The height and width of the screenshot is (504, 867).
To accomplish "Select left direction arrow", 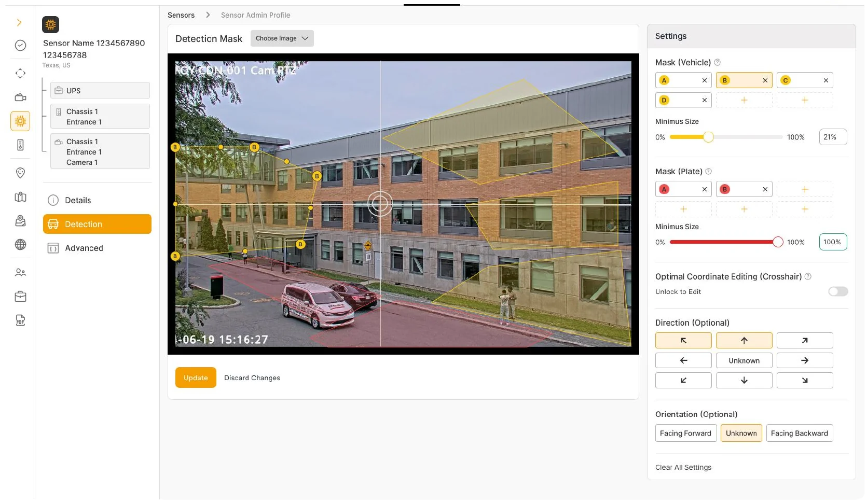I will tap(683, 360).
